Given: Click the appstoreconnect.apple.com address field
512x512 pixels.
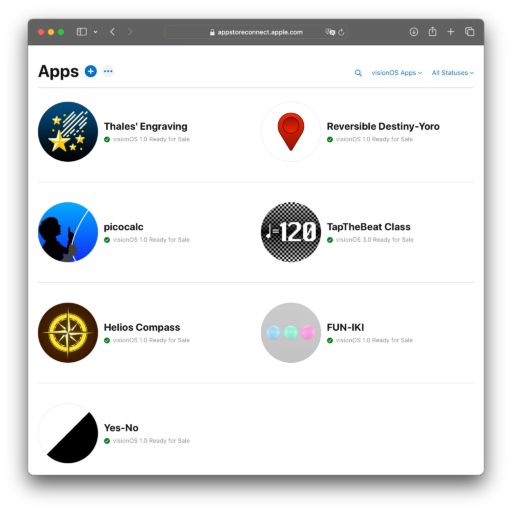Looking at the screenshot, I should pyautogui.click(x=257, y=32).
